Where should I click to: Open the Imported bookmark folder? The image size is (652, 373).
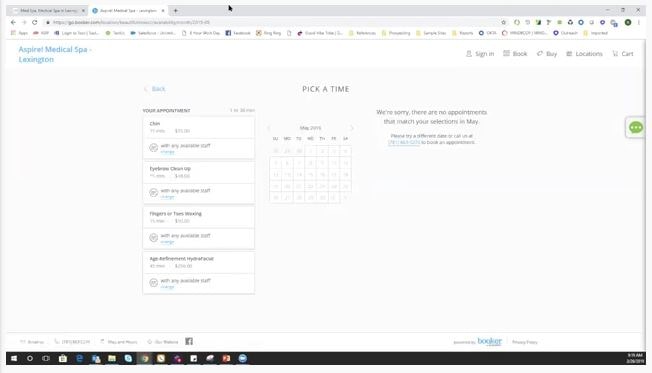[x=595, y=33]
